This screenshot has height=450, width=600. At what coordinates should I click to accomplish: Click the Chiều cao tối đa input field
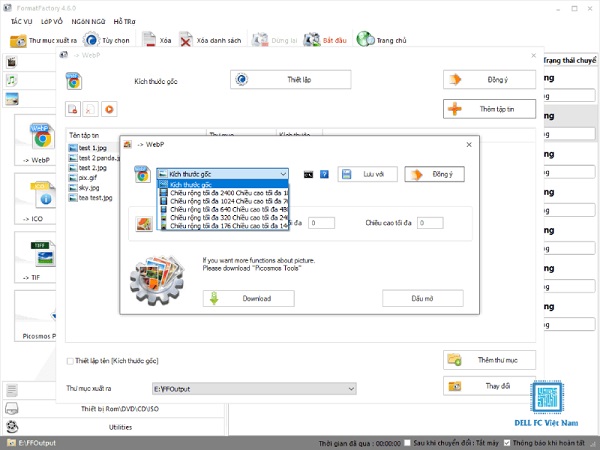430,223
